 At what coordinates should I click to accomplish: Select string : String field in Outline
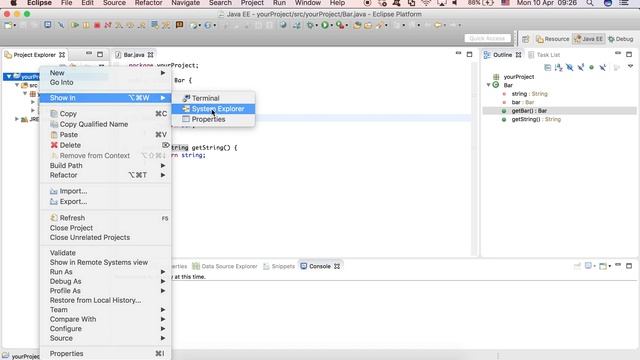coord(529,93)
